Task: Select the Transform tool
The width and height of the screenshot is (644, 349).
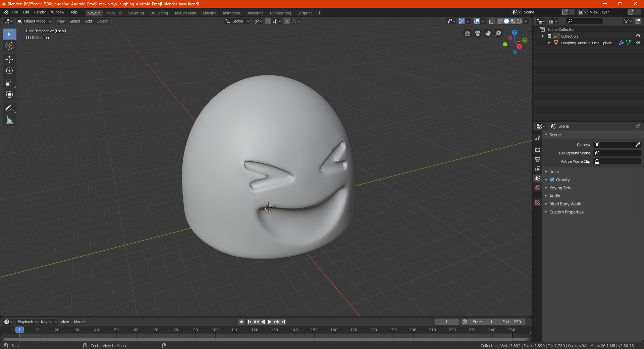Action: tap(9, 94)
